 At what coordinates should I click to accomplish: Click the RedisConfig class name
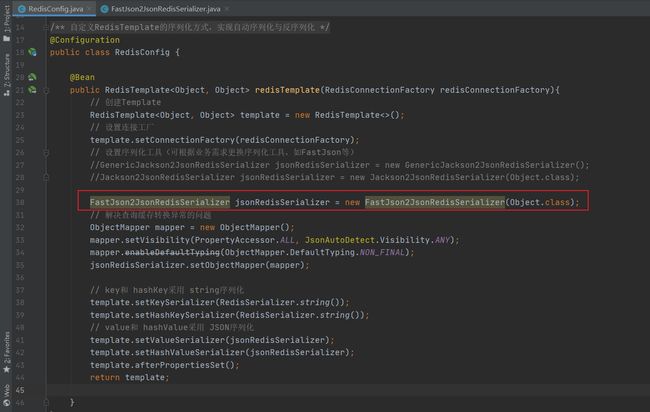142,52
